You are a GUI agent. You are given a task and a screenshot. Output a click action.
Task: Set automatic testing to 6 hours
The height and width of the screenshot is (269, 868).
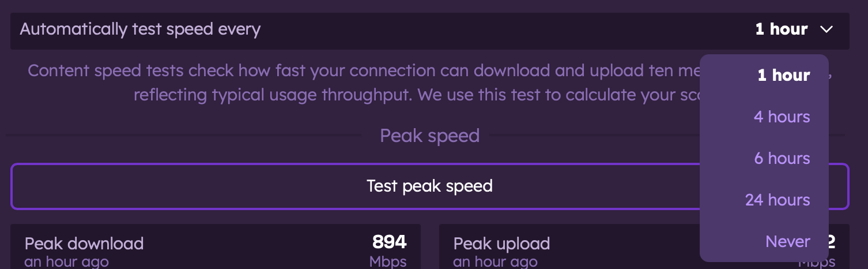coord(782,158)
